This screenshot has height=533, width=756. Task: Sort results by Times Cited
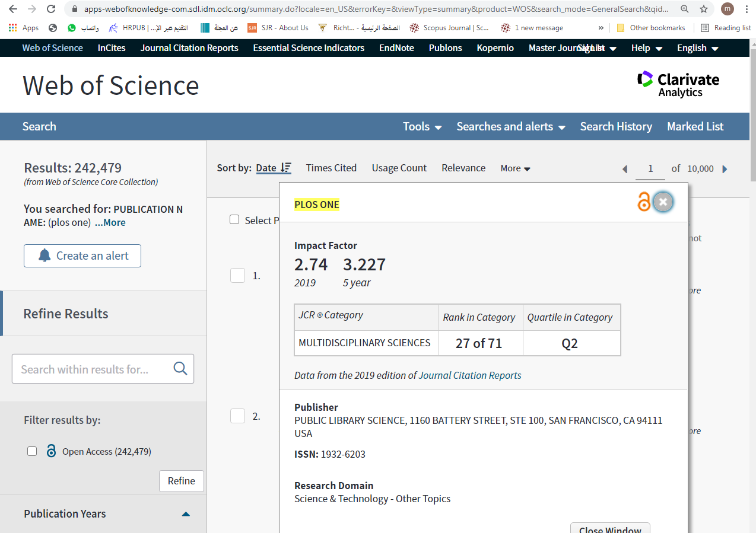pyautogui.click(x=331, y=168)
